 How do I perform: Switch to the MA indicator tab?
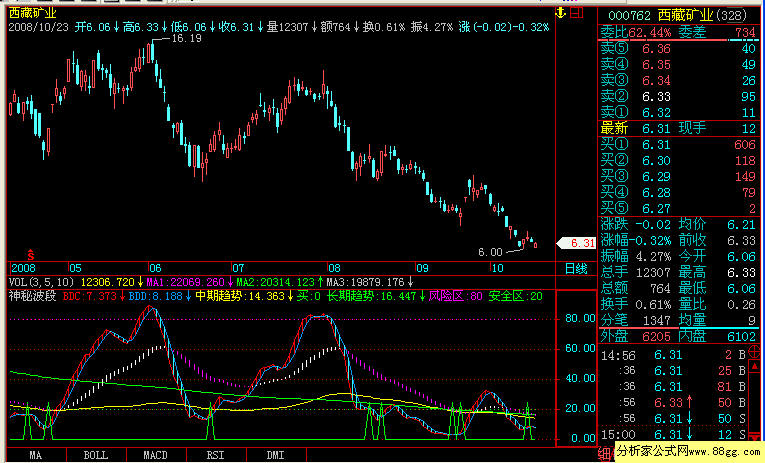click(x=36, y=455)
